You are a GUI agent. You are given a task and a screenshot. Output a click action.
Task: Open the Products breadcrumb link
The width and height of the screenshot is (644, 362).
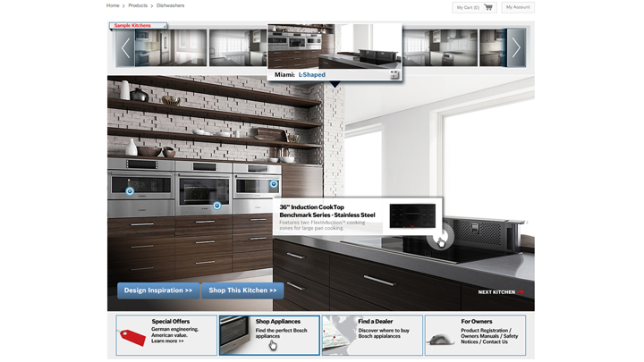[x=138, y=5]
